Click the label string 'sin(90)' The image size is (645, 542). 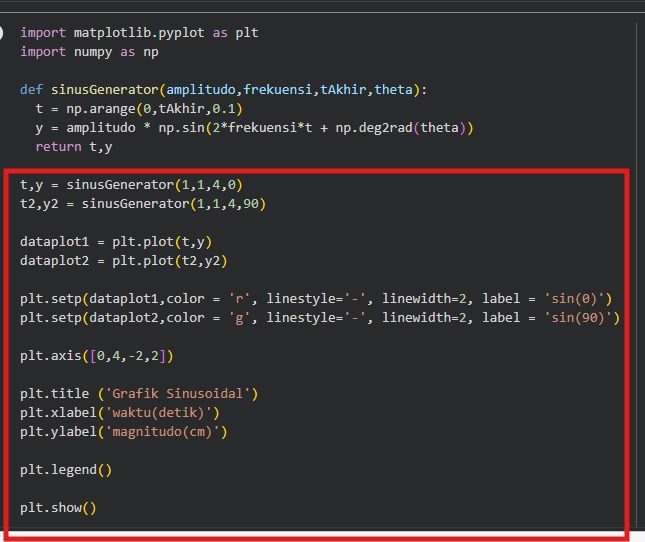578,317
